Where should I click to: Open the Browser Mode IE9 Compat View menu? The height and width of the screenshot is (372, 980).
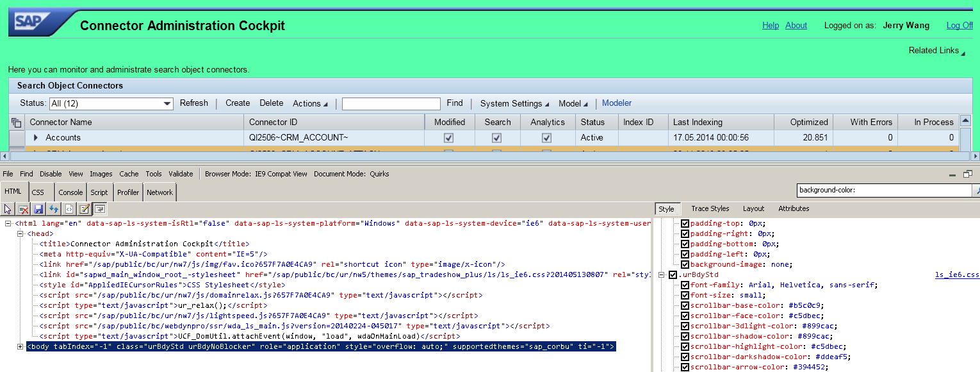tap(256, 174)
